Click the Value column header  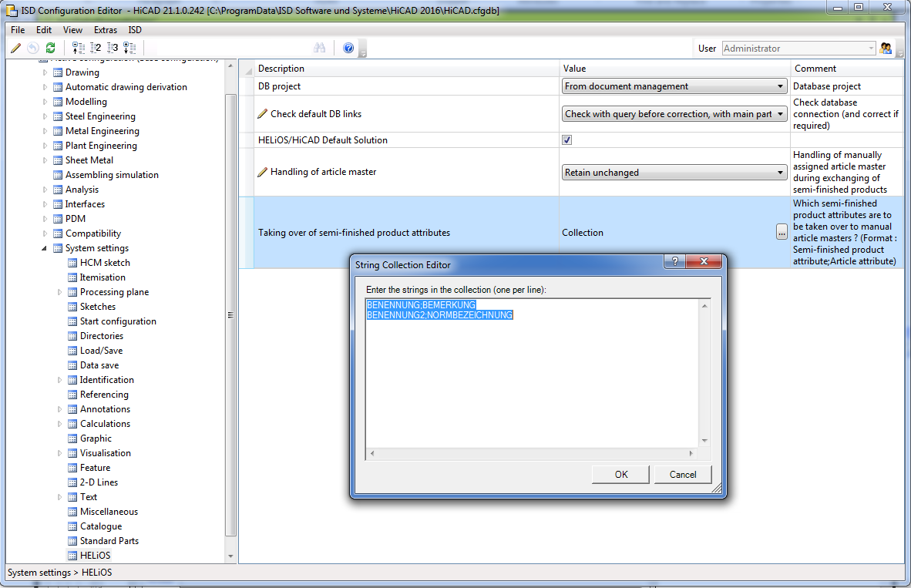click(x=674, y=69)
